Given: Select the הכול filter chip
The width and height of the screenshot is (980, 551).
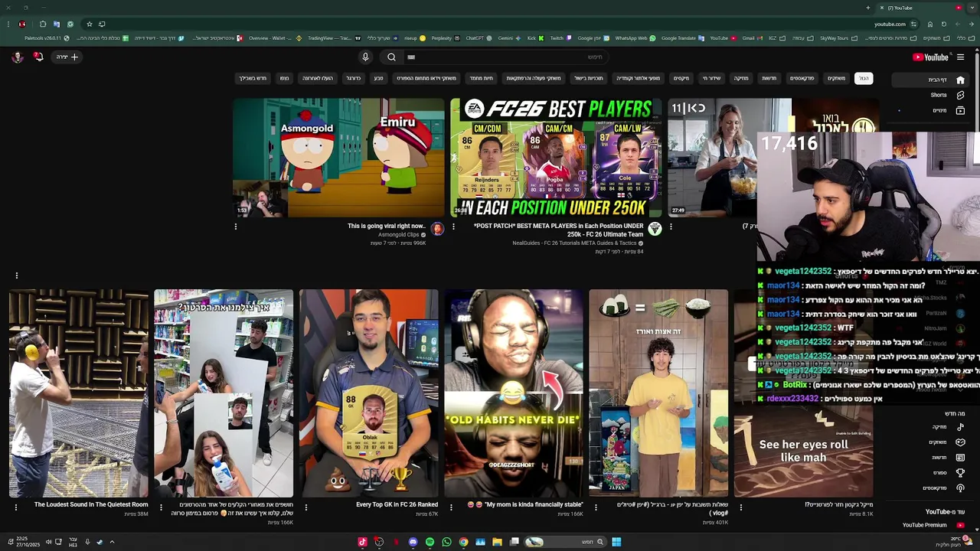Looking at the screenshot, I should click(x=864, y=78).
